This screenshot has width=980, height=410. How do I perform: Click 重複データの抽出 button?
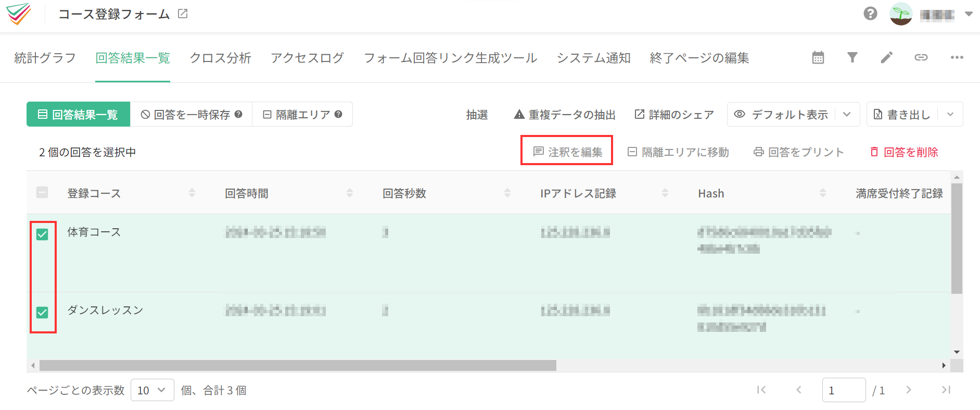click(x=565, y=115)
